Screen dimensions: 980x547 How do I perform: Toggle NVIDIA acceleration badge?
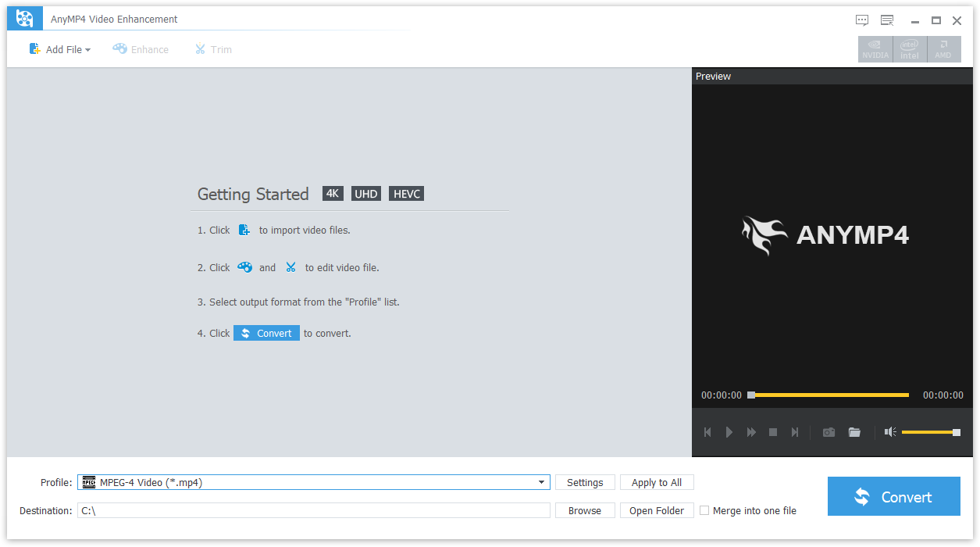click(875, 49)
